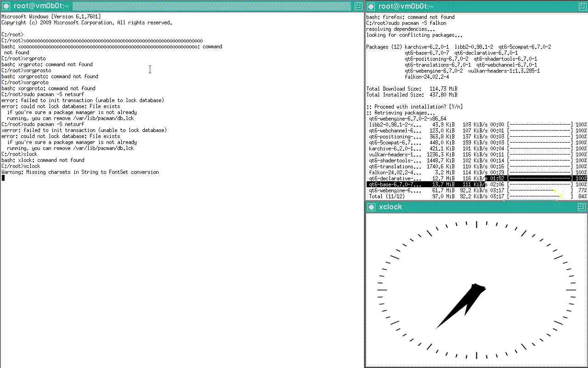Click the resize icon on the left terminal titlebar
This screenshot has width=588, height=368.
[x=358, y=6]
